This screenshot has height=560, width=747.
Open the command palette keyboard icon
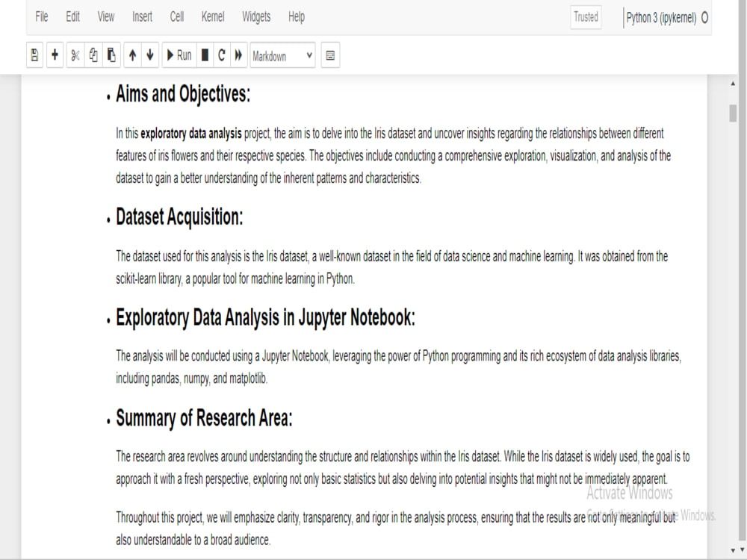pyautogui.click(x=330, y=55)
